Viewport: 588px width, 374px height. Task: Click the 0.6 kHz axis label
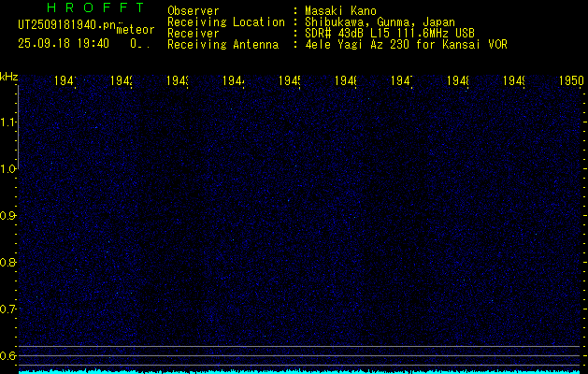(x=8, y=355)
